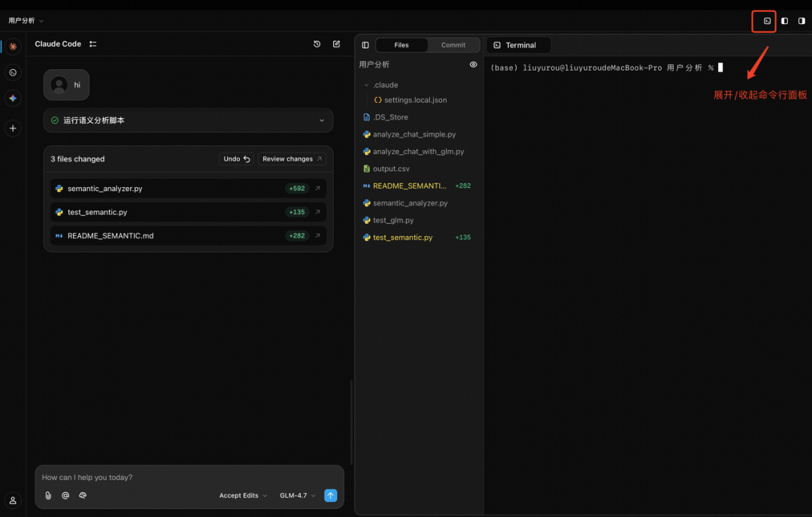Open README_SEMANTI... in file tree

point(409,186)
